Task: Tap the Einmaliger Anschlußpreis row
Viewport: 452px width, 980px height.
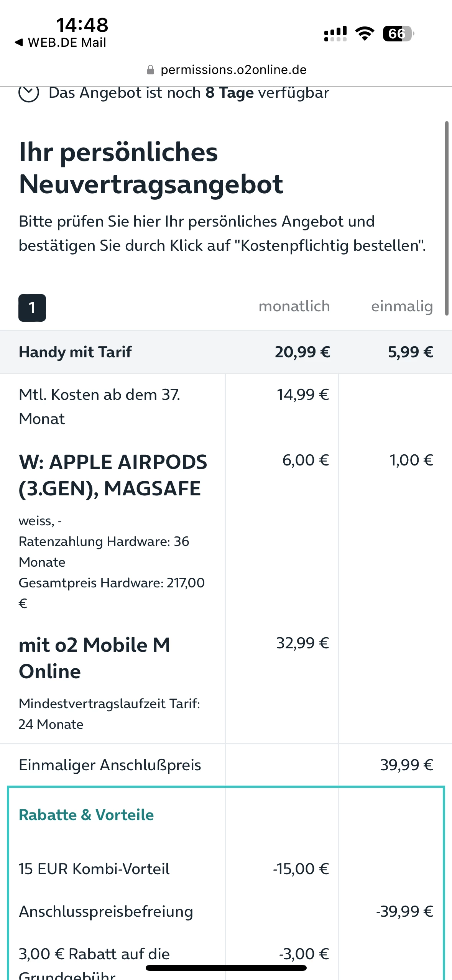Action: (x=110, y=765)
